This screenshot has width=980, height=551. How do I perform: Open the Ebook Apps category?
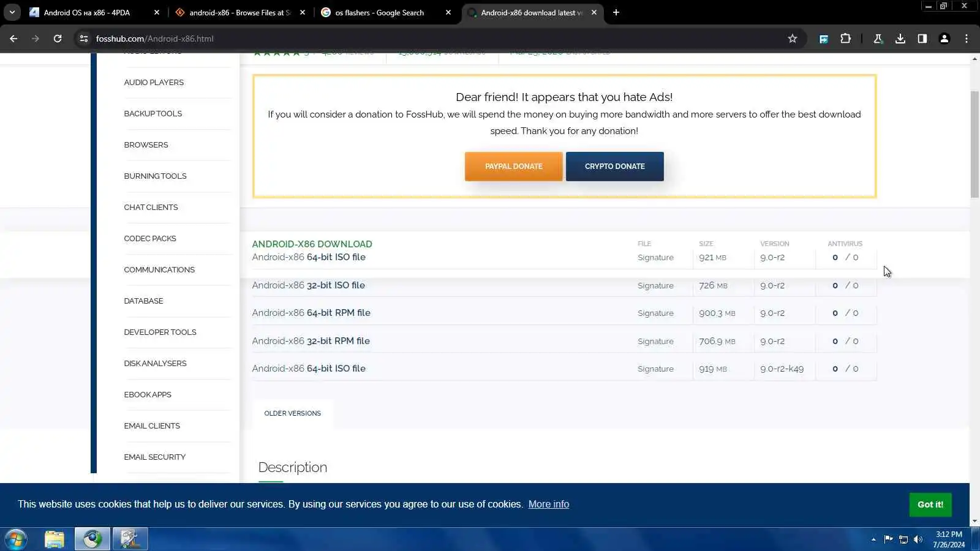(148, 395)
